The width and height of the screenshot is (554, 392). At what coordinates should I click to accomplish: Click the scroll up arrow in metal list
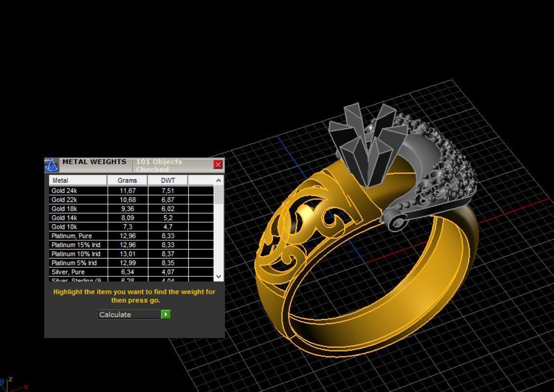pos(219,181)
